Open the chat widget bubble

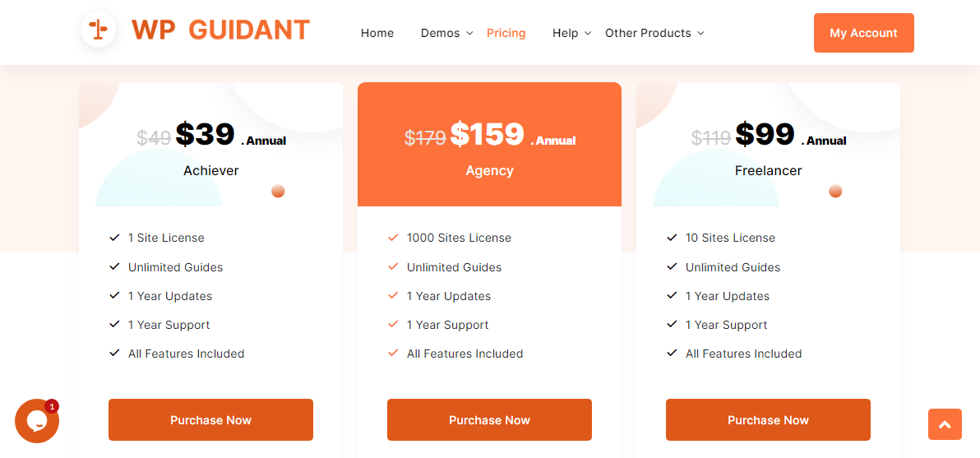36,421
